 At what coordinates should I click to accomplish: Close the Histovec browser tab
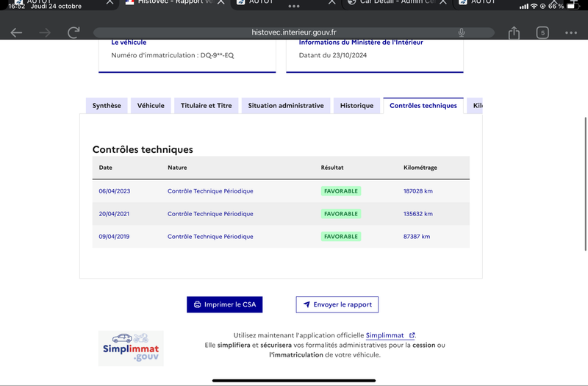221,2
